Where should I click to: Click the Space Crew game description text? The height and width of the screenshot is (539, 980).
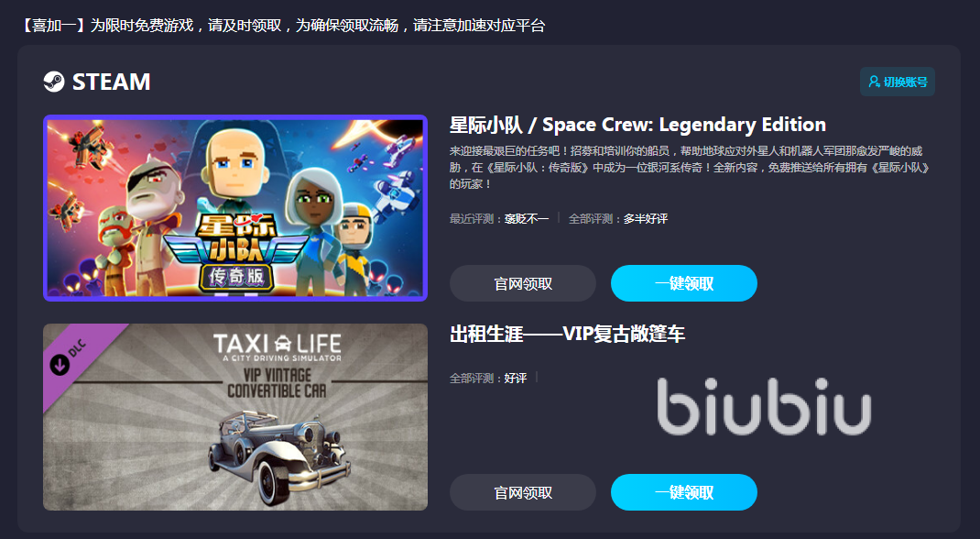click(690, 168)
